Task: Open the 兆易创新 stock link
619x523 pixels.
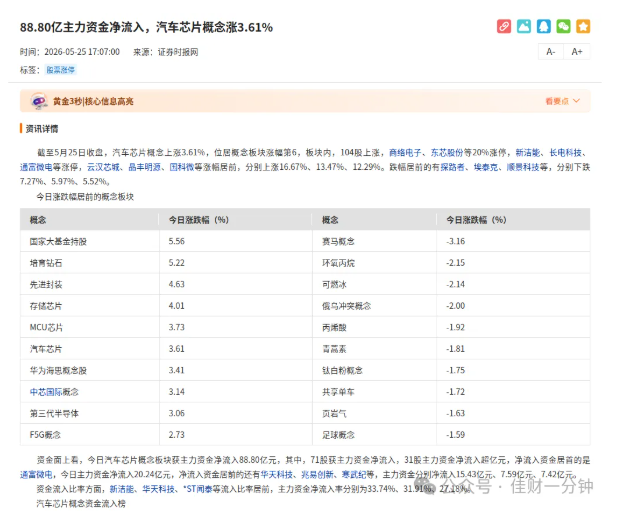Action: coord(317,474)
